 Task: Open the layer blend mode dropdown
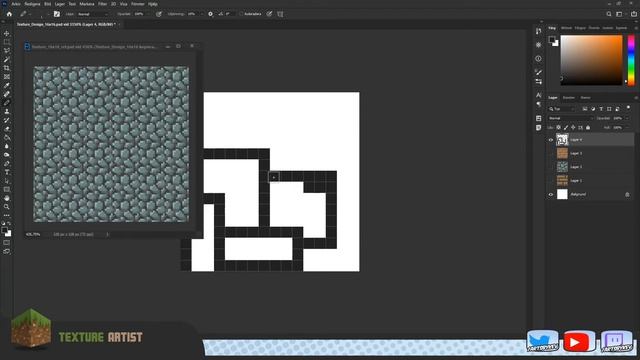(x=570, y=118)
